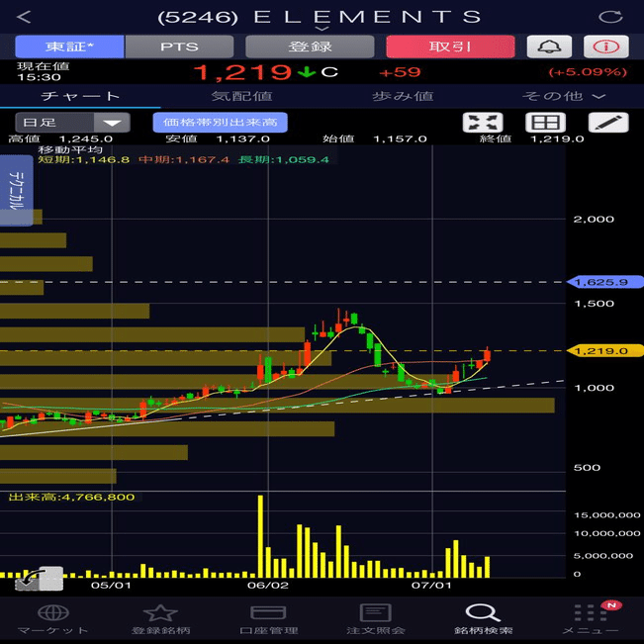The height and width of the screenshot is (644, 644).
Task: Select the 出来高:4,766,800 volume label
Action: pos(71,497)
